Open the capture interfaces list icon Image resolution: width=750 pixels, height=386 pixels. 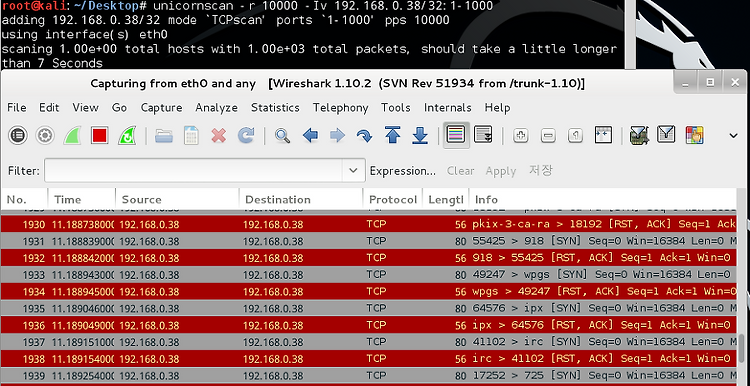(18, 136)
